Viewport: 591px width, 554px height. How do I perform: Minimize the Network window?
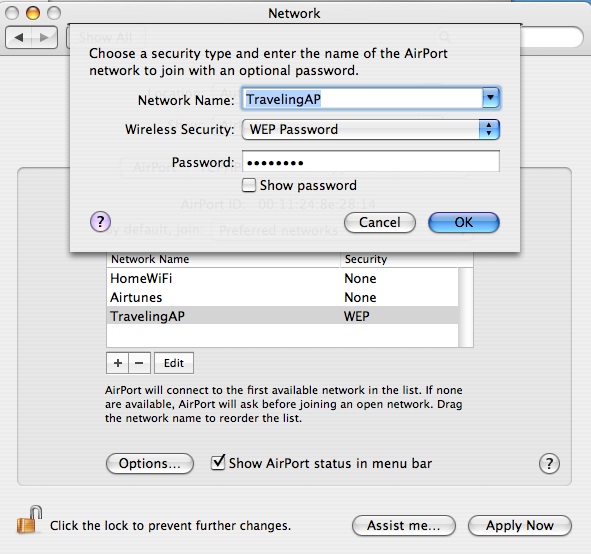coord(33,13)
